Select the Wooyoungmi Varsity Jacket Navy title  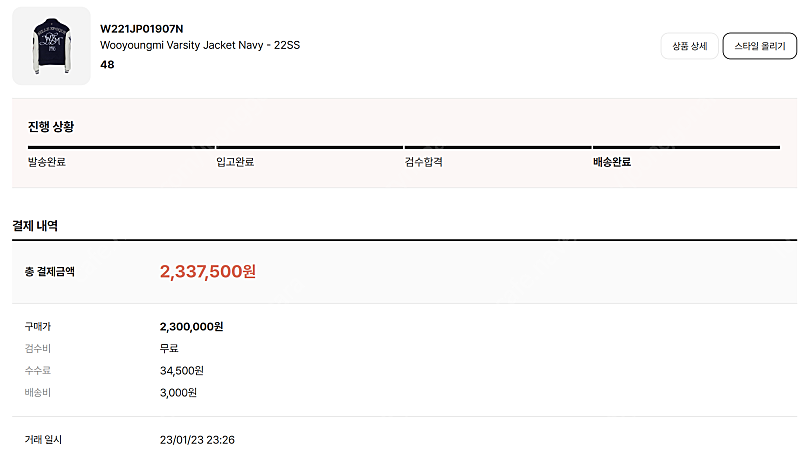(x=202, y=46)
